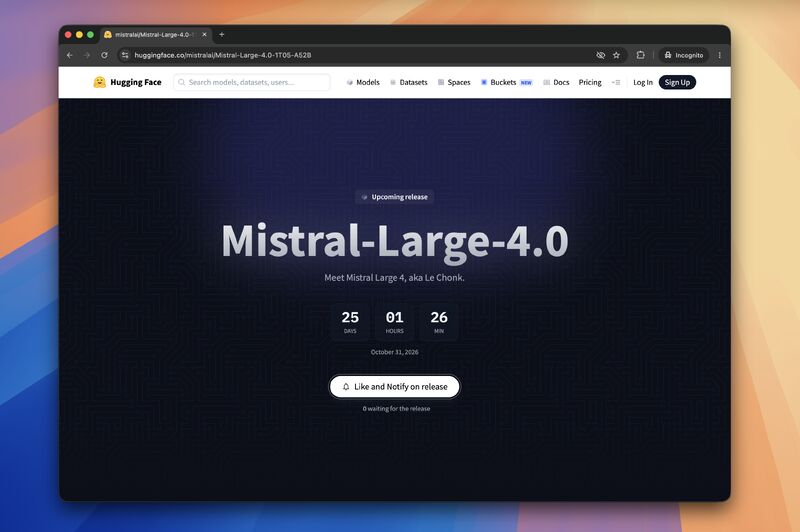The width and height of the screenshot is (800, 532).
Task: Go back with the browser back arrow
Action: coord(70,55)
